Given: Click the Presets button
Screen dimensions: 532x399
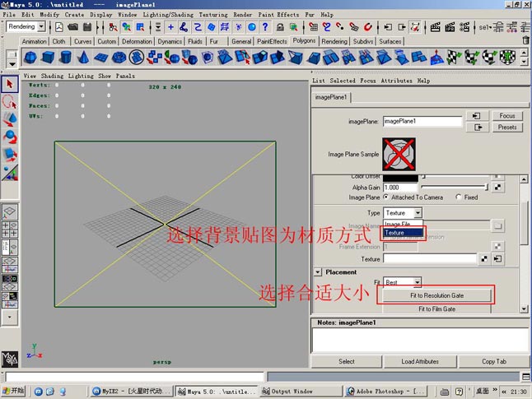Looking at the screenshot, I should (507, 128).
